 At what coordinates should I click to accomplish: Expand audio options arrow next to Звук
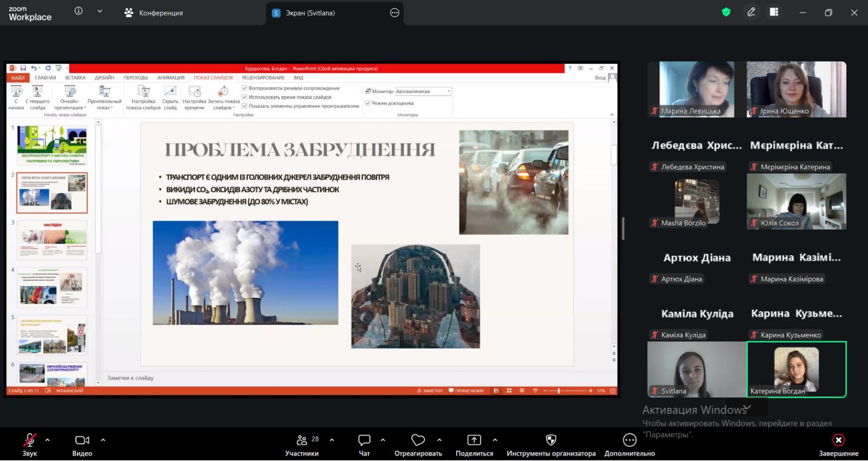(x=48, y=440)
